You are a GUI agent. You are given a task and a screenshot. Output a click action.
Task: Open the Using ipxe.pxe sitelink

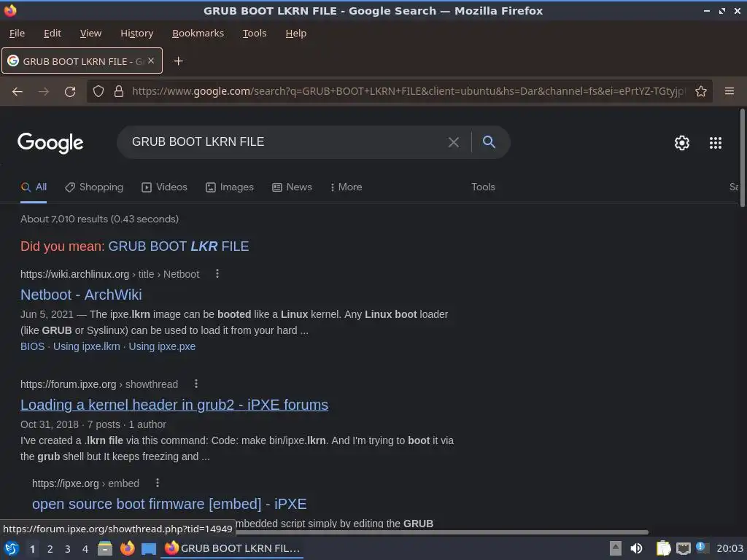(x=162, y=346)
